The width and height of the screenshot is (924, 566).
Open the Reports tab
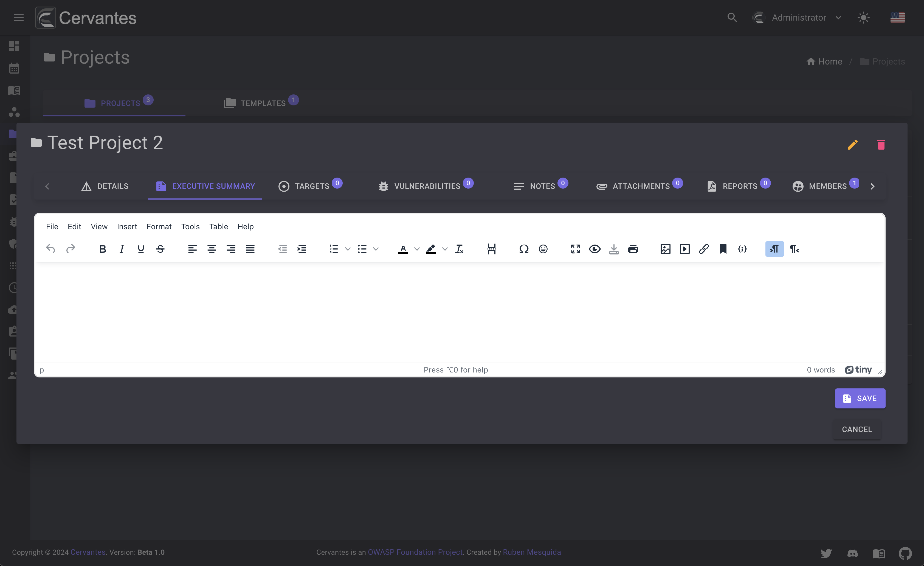click(739, 186)
